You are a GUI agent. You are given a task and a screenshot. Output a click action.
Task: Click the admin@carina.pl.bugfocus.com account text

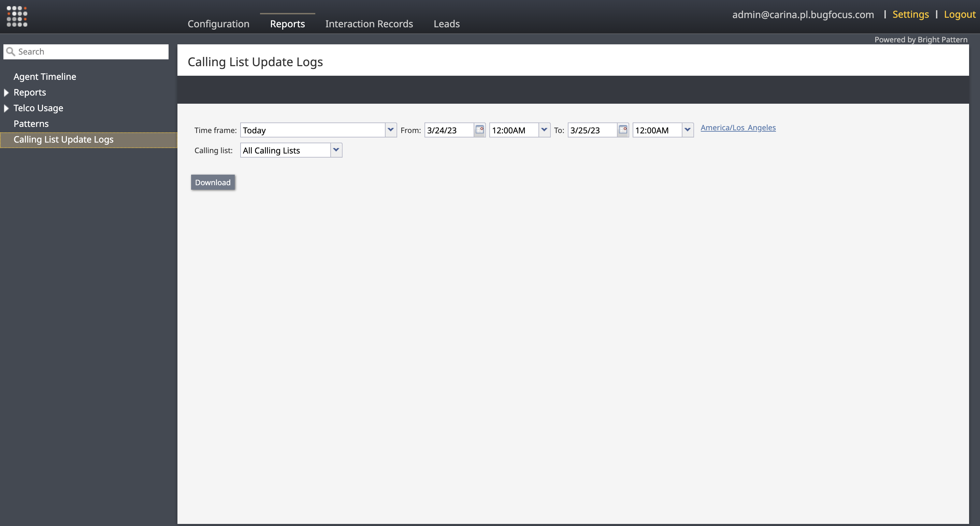pyautogui.click(x=803, y=14)
